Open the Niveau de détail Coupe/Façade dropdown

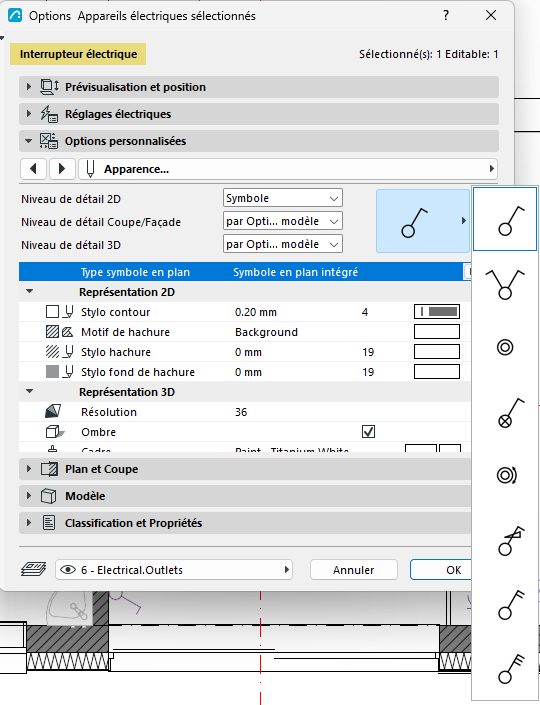pyautogui.click(x=283, y=221)
